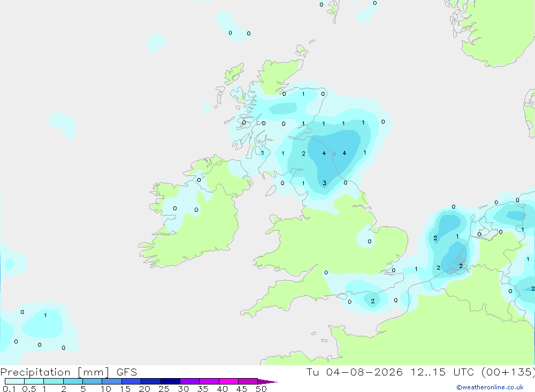Click the '20' legend scale label
The width and height of the screenshot is (535, 392).
click(x=144, y=389)
